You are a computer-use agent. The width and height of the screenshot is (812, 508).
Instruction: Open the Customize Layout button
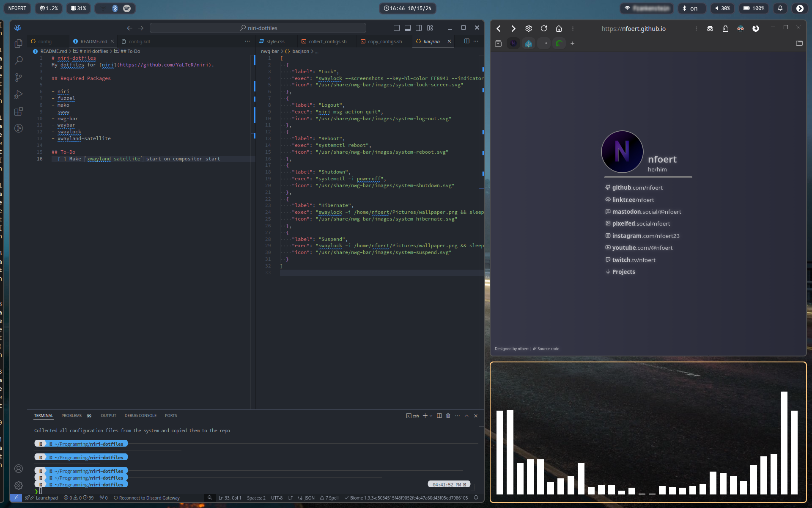[x=430, y=28]
